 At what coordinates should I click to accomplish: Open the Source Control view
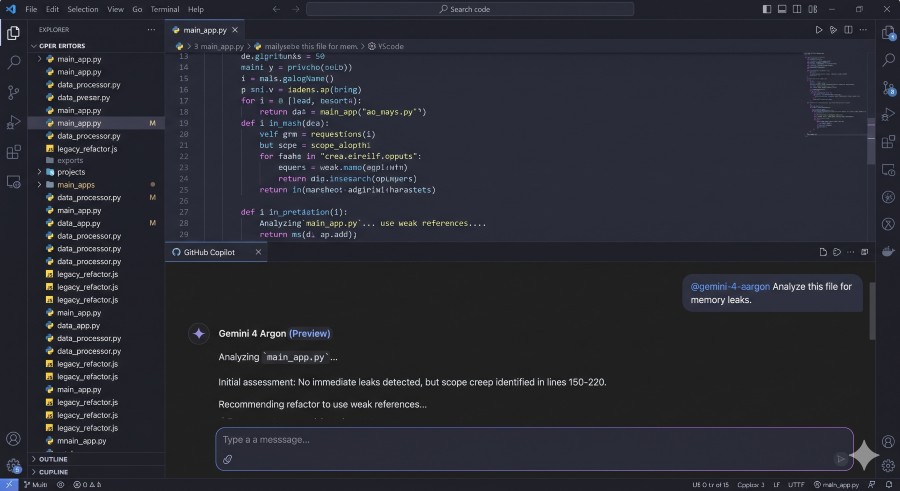coord(13,92)
